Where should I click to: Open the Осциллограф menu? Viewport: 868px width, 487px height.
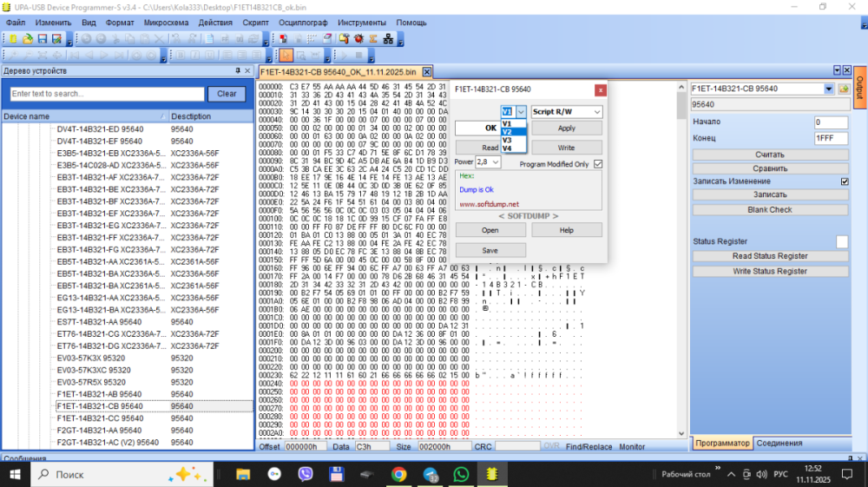303,23
